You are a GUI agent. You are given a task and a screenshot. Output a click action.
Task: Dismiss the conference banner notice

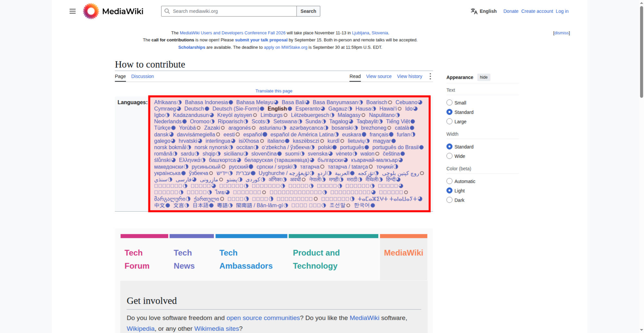(562, 33)
